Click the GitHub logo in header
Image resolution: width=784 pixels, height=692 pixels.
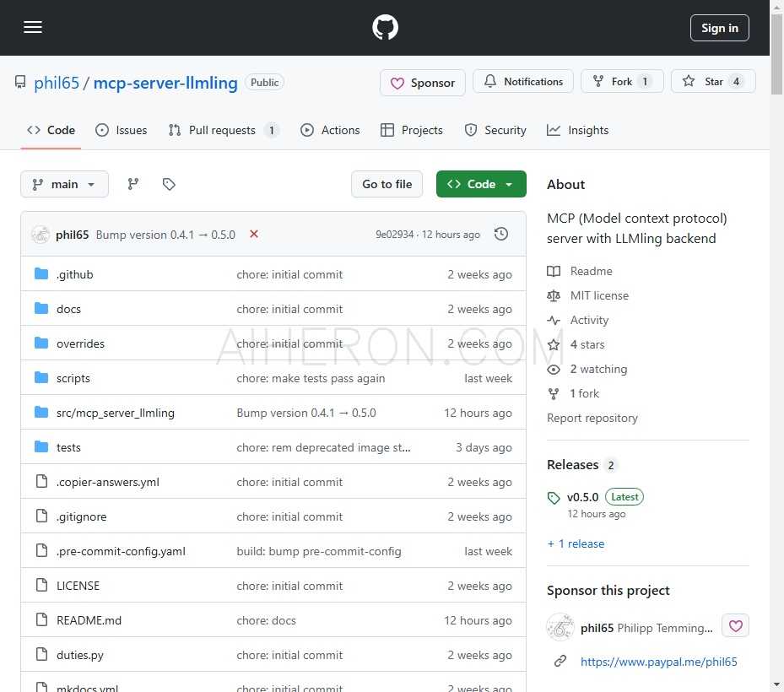[x=385, y=28]
